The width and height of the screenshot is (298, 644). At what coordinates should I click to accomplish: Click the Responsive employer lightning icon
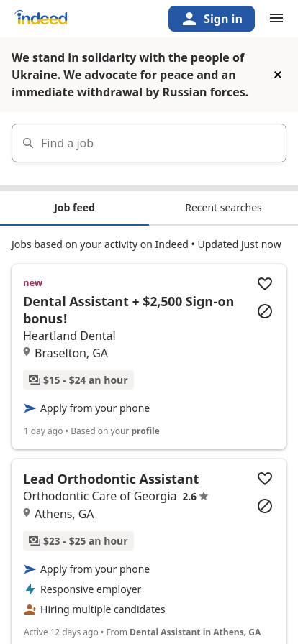click(x=30, y=589)
